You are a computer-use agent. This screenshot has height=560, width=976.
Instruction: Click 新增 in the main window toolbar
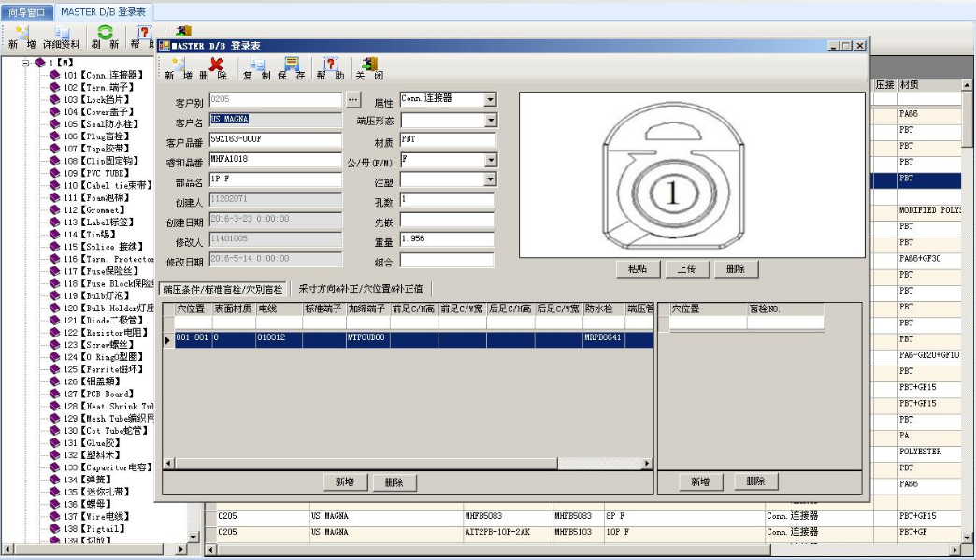pyautogui.click(x=22, y=37)
